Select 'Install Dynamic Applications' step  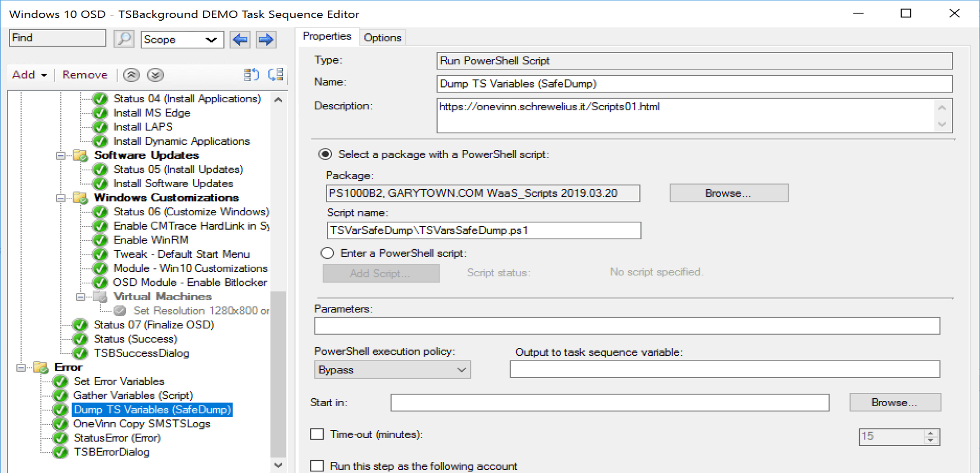(x=181, y=141)
